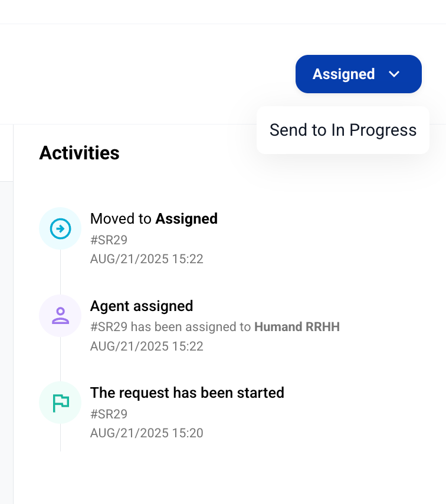Viewport: 446px width, 504px height.
Task: Click the Assigned label in the blue status button
Action: pos(343,74)
